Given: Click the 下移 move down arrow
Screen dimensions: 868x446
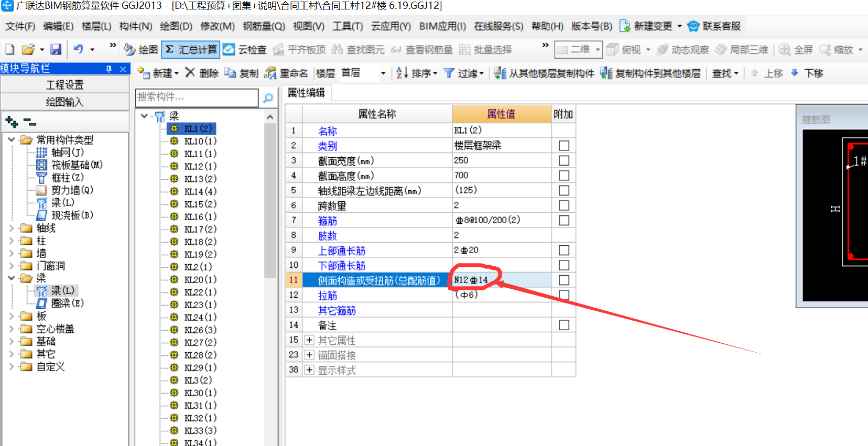Looking at the screenshot, I should pyautogui.click(x=795, y=73).
